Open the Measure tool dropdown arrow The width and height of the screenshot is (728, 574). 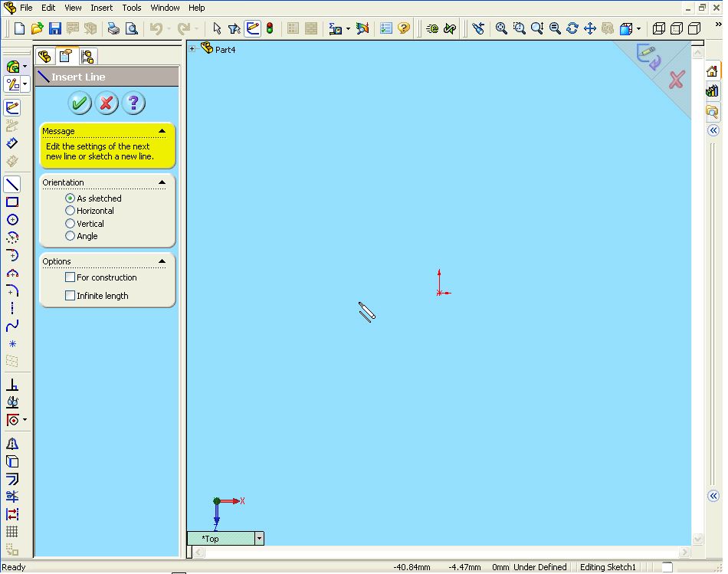(x=348, y=29)
